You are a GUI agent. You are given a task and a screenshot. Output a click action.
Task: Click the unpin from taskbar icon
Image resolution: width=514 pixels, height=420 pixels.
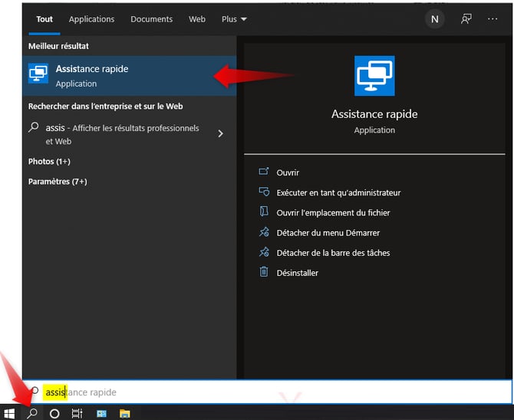click(264, 252)
